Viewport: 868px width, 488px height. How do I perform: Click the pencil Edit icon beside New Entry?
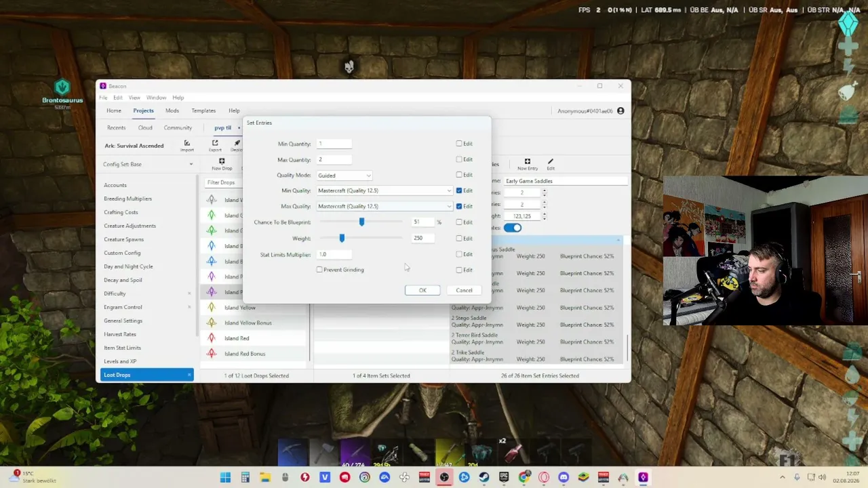(551, 161)
